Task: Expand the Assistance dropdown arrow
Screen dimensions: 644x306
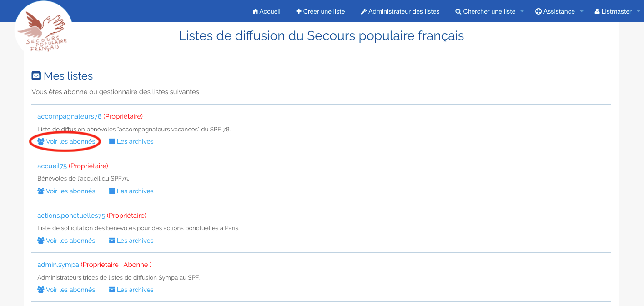Action: 581,11
